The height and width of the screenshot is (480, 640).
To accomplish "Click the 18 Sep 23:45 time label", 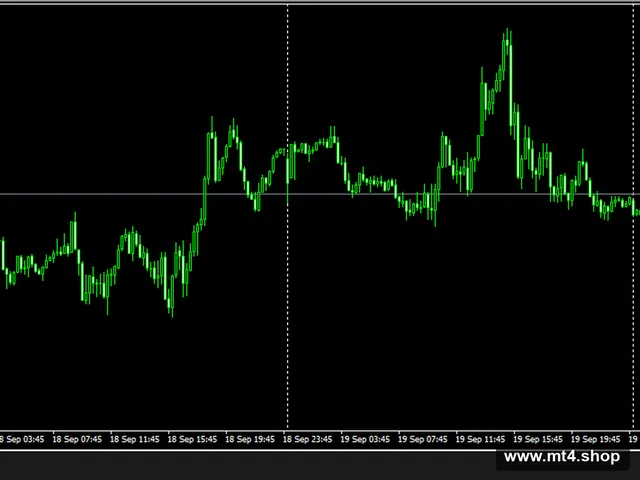I will click(x=307, y=440).
